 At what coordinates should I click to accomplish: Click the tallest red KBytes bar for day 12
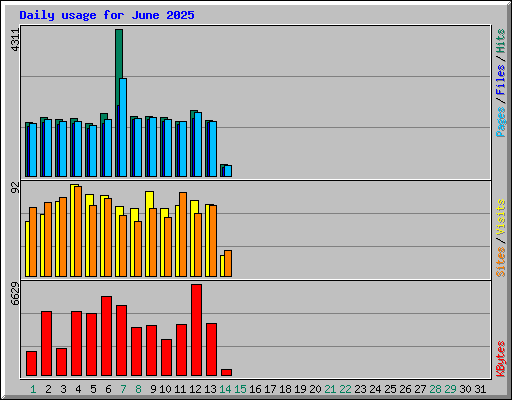click(x=196, y=330)
